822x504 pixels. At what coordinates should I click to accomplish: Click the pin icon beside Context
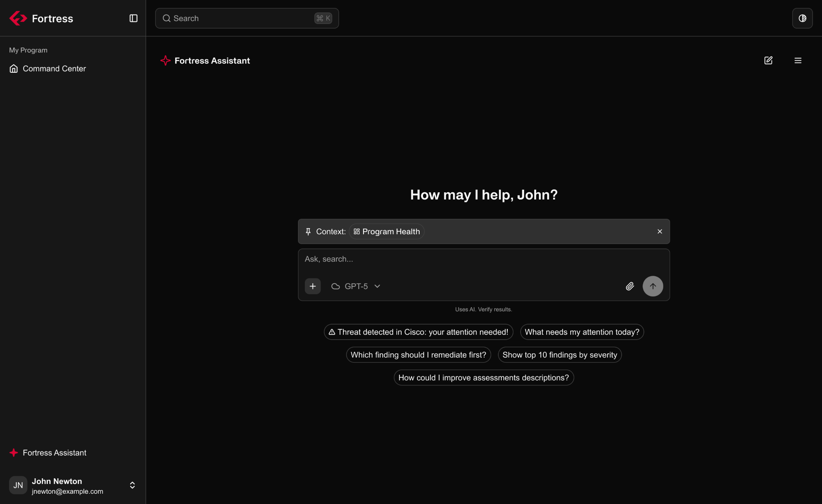[308, 232]
